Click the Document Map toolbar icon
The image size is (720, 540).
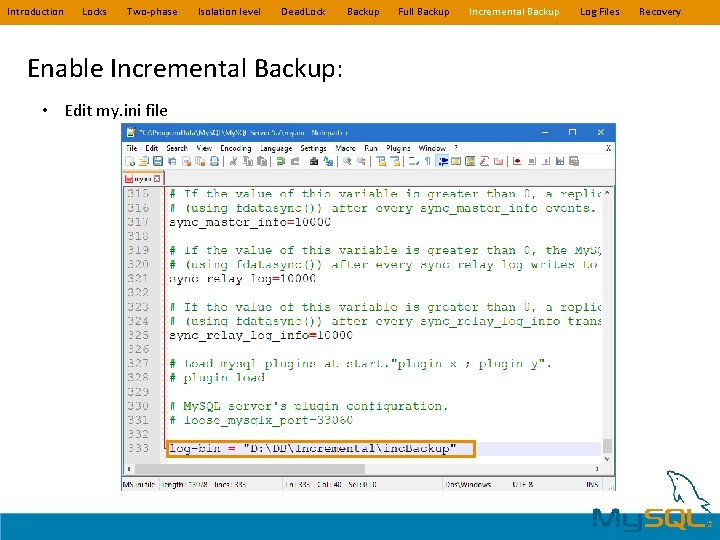(x=456, y=161)
